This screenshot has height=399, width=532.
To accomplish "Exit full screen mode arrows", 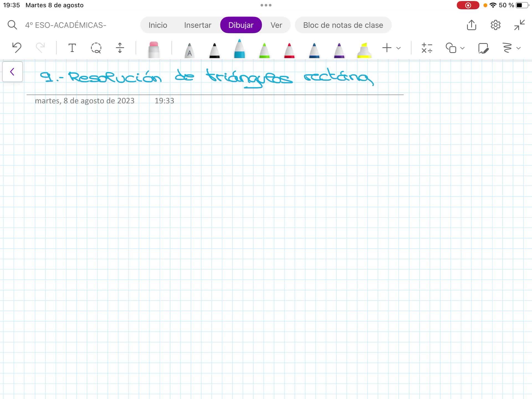I will pyautogui.click(x=519, y=25).
